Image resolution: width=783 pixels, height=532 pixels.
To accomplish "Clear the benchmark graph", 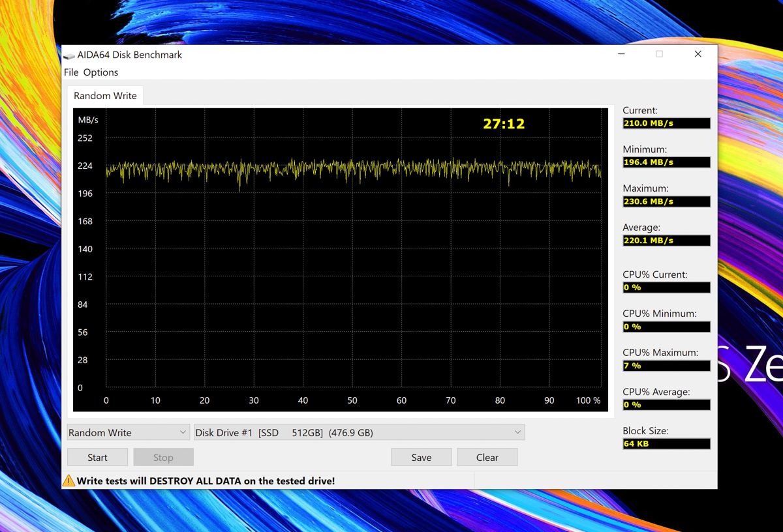I will [487, 458].
